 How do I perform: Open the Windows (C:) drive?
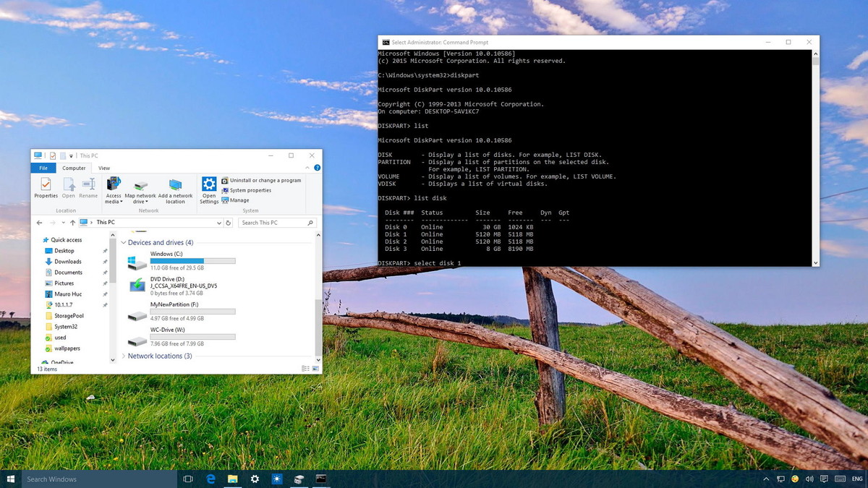181,260
